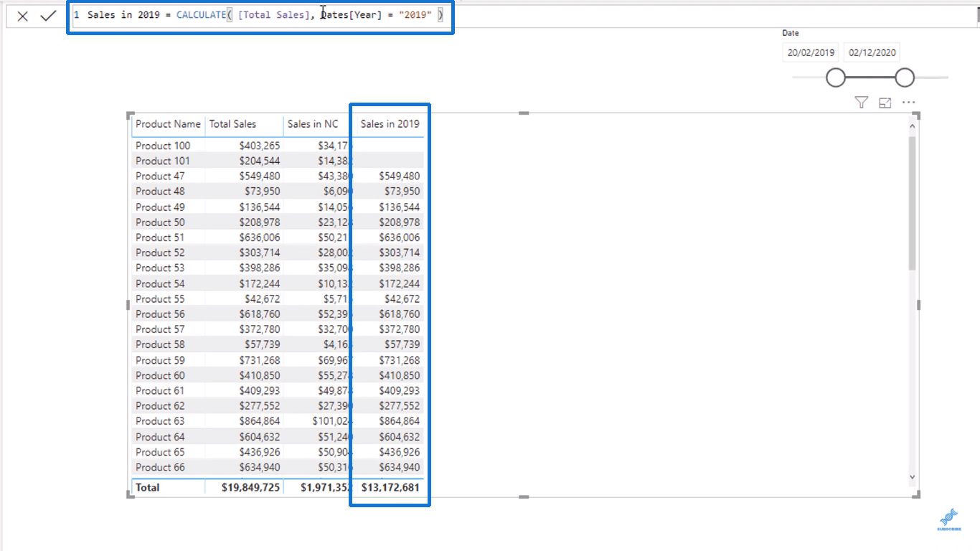The height and width of the screenshot is (551, 980).
Task: Click the Total row label
Action: 148,487
